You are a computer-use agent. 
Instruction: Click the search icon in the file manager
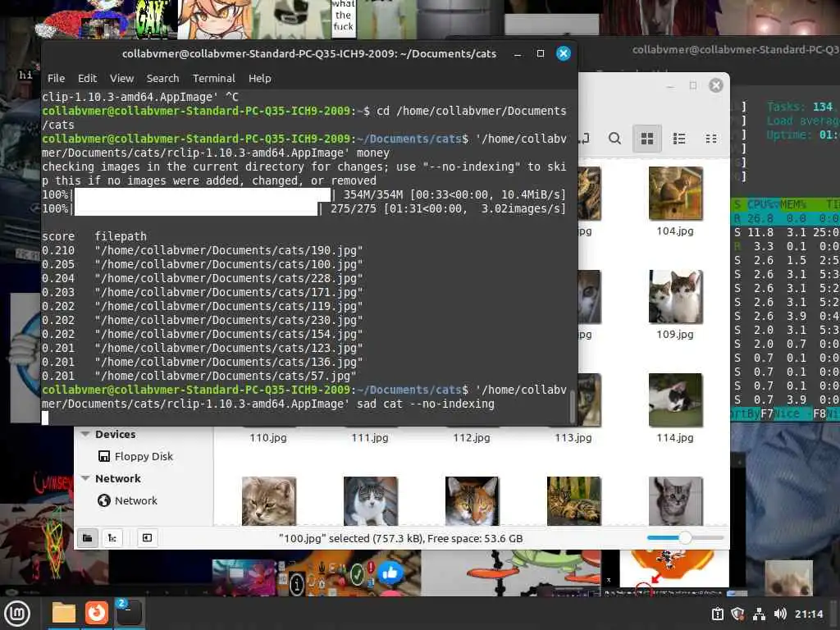tap(614, 138)
